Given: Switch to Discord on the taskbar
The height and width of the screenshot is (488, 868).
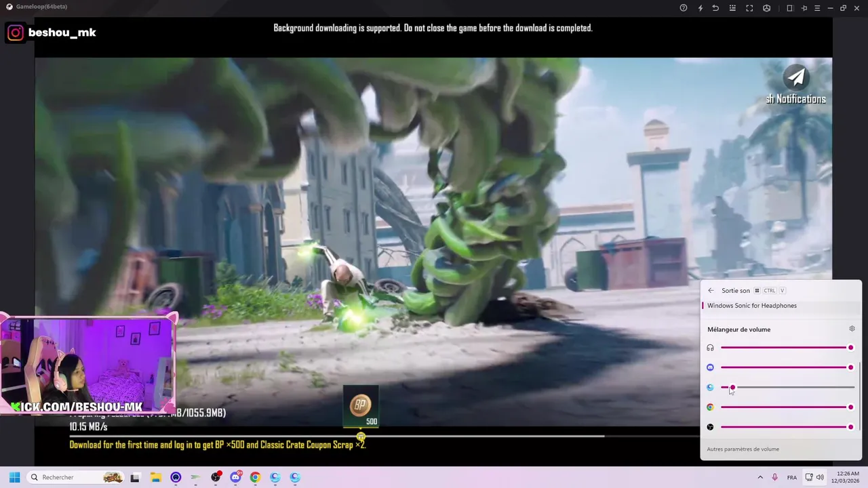Looking at the screenshot, I should pyautogui.click(x=235, y=477).
